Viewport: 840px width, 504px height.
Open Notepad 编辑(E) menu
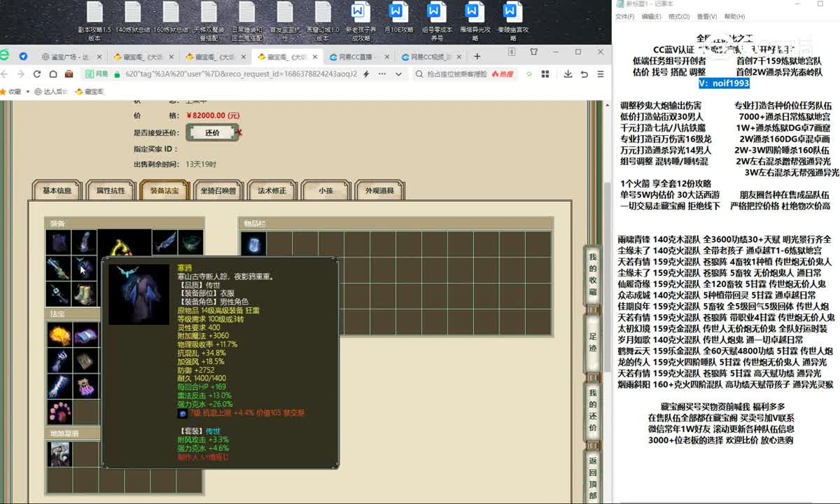click(x=651, y=16)
